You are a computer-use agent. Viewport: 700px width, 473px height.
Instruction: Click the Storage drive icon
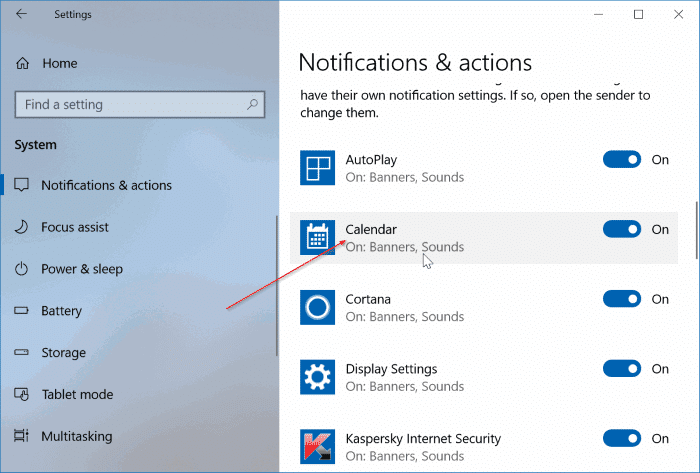click(21, 352)
